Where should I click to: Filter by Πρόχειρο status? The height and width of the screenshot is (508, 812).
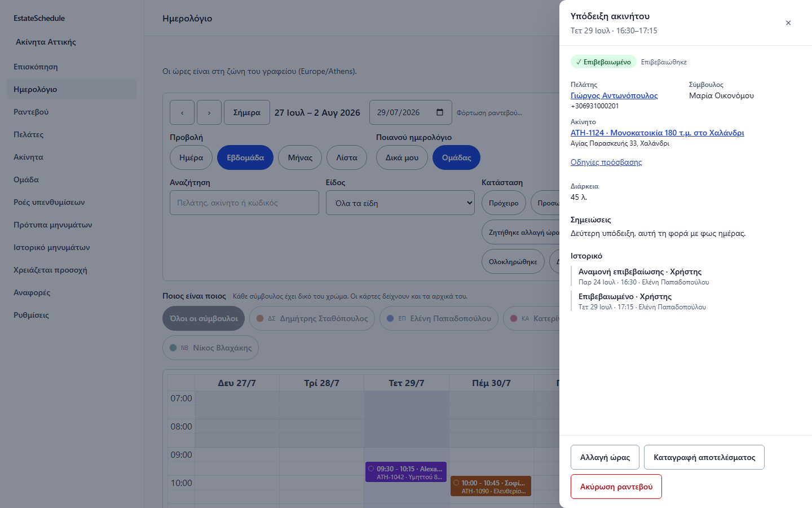(504, 203)
